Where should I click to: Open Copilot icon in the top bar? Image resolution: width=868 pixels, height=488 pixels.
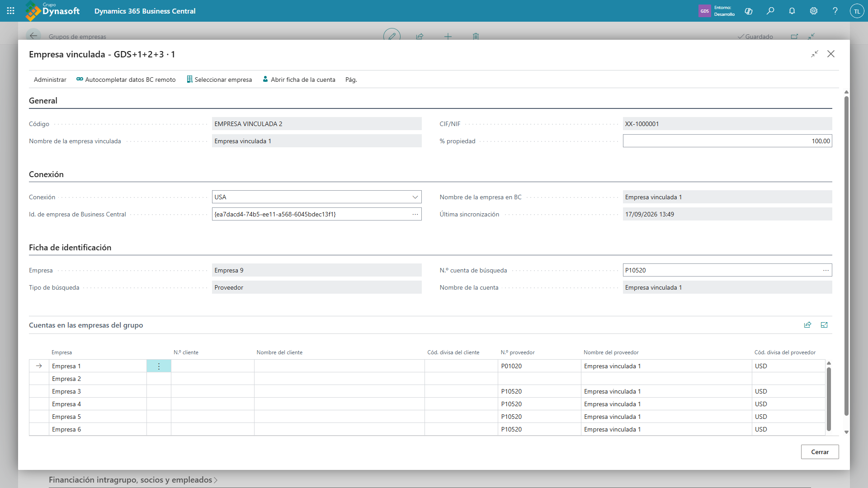point(749,11)
